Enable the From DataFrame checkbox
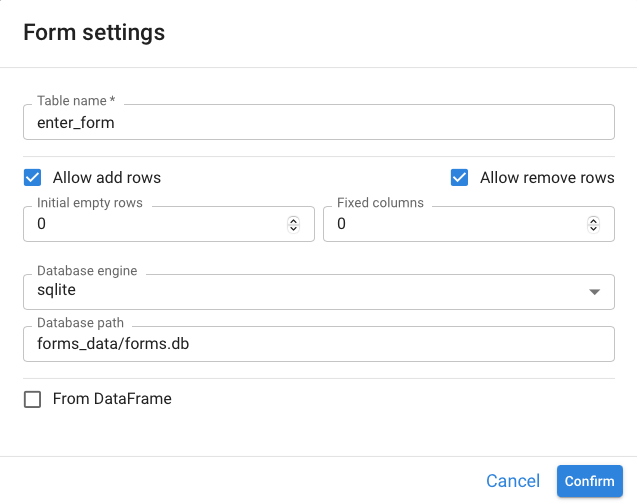This screenshot has height=503, width=637. click(x=32, y=399)
